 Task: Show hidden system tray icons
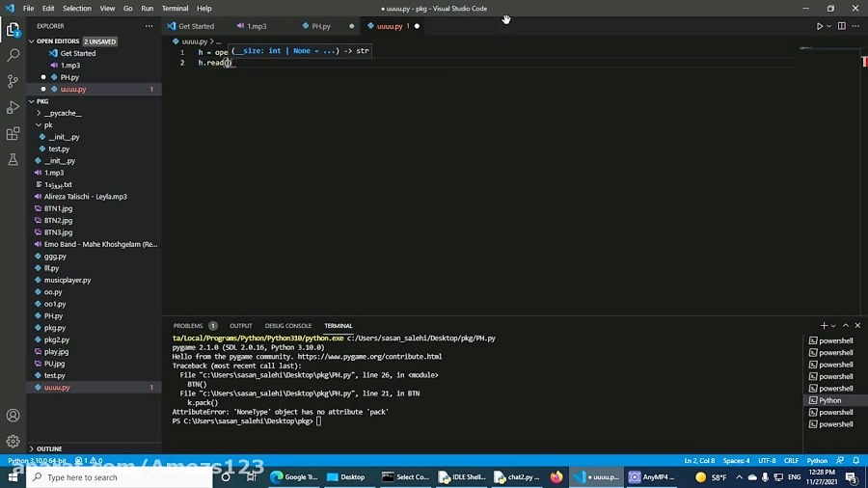click(739, 477)
